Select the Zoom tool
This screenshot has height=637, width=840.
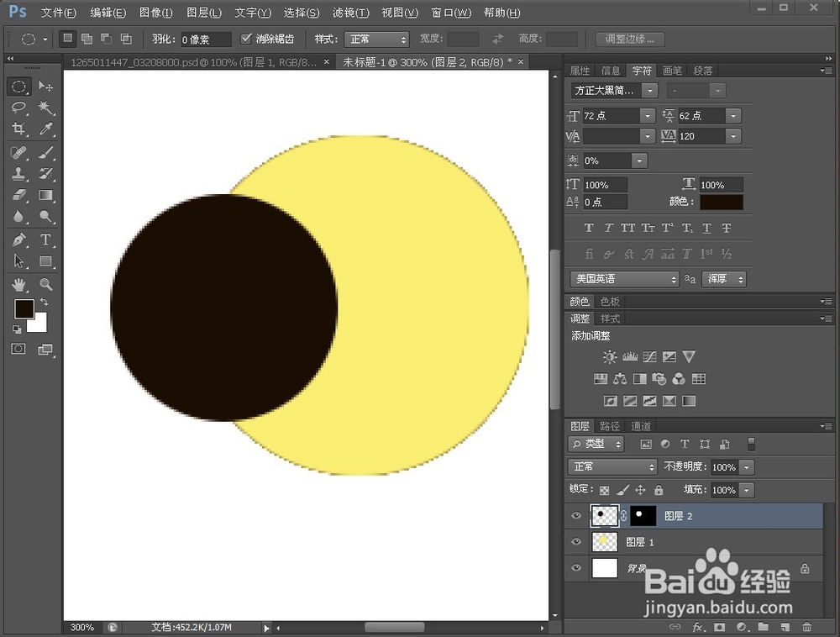(45, 285)
